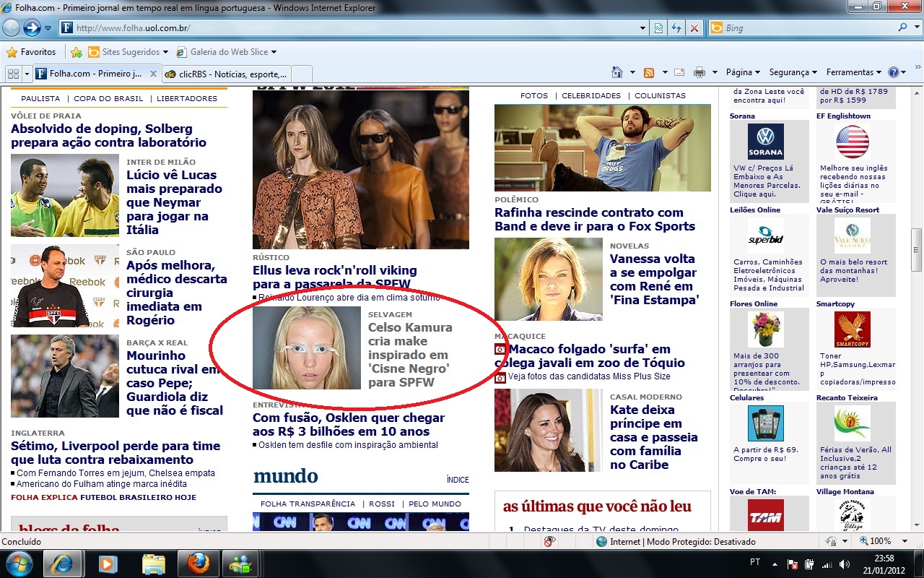Click the Help question mark icon
Image resolution: width=924 pixels, height=578 pixels.
coord(894,72)
